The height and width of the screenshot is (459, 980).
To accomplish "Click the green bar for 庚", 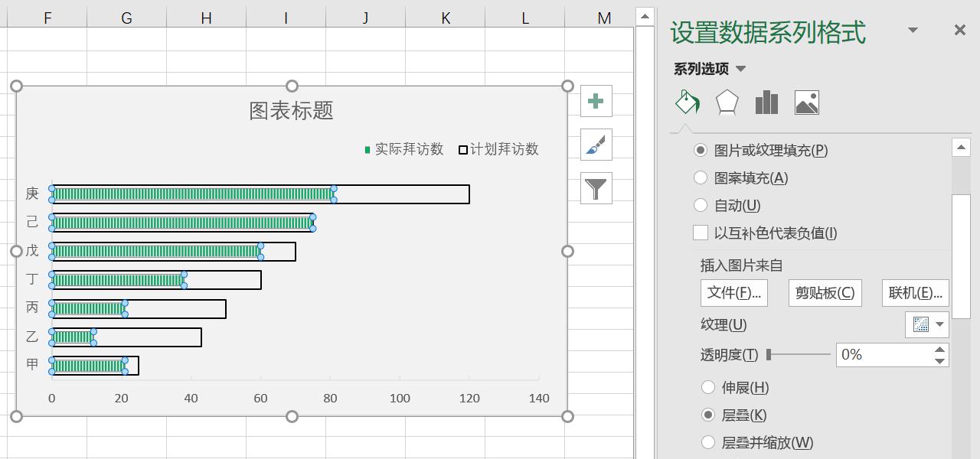I will click(193, 194).
